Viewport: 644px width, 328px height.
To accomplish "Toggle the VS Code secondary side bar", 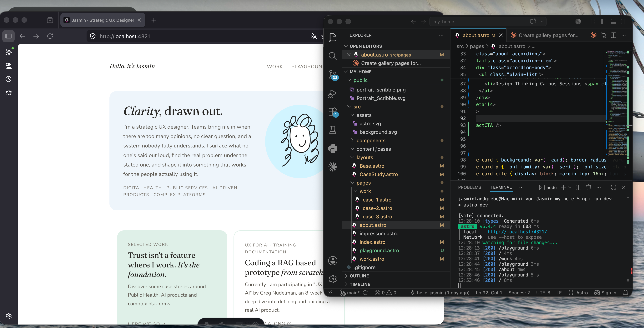I will pyautogui.click(x=623, y=22).
